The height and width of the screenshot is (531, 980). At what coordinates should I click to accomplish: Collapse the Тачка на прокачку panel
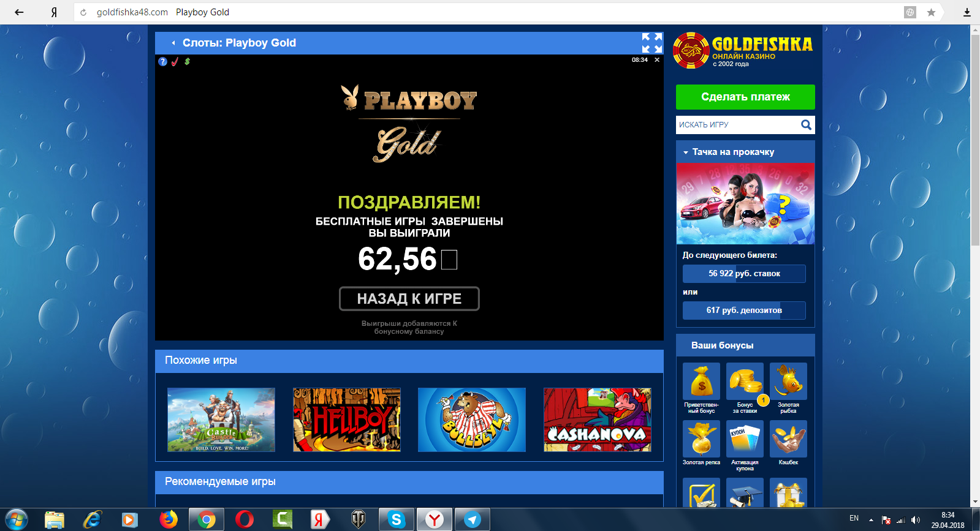click(686, 153)
